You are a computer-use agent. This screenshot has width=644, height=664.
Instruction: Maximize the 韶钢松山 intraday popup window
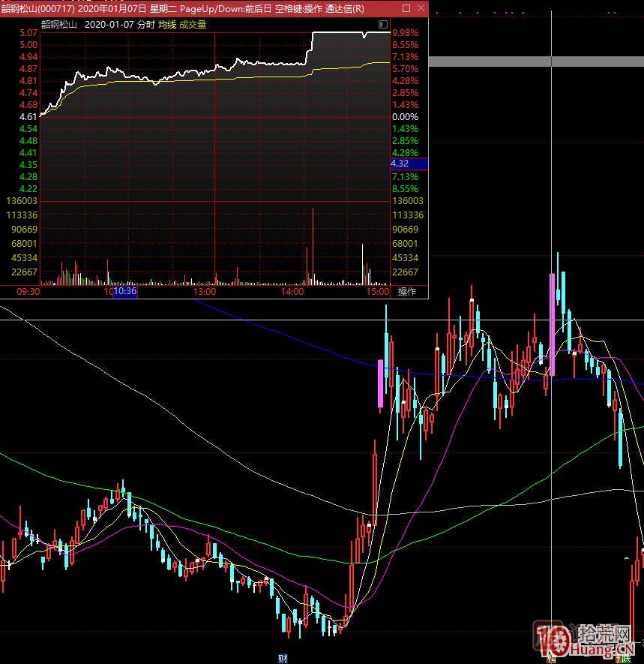tap(406, 8)
